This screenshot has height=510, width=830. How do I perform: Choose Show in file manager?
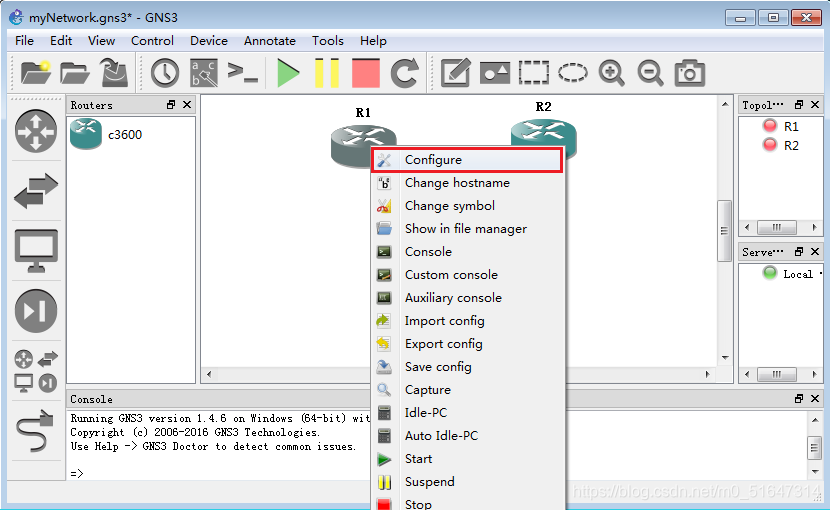(468, 229)
